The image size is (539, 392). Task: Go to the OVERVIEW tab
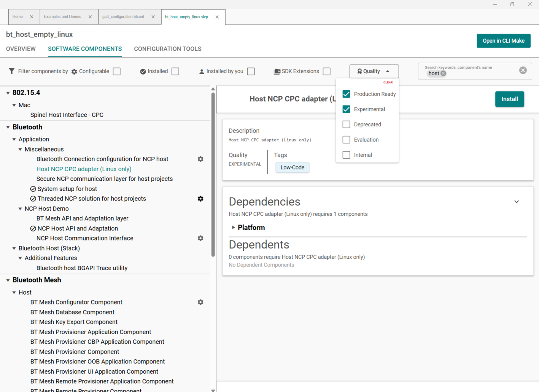click(x=21, y=49)
